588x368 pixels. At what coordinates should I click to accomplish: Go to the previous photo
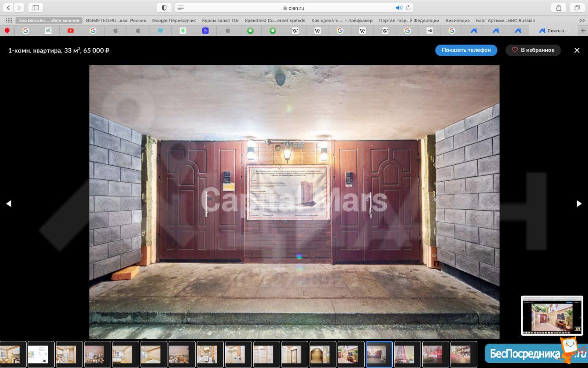coord(9,204)
